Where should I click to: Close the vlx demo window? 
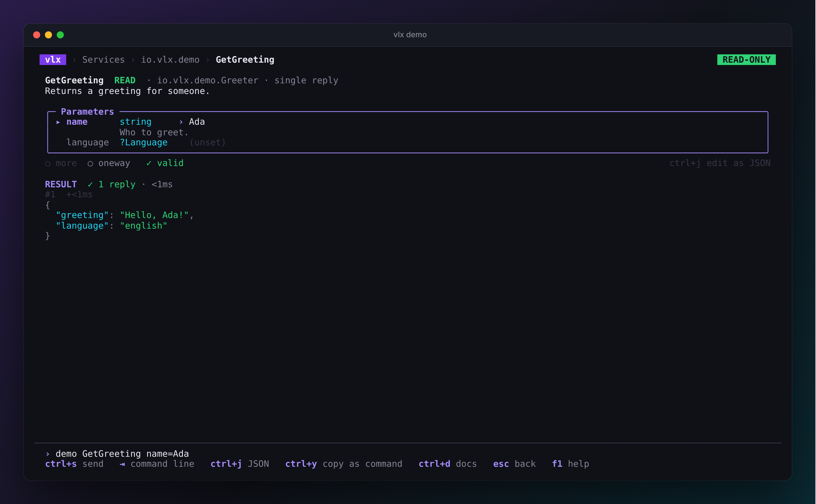click(37, 35)
